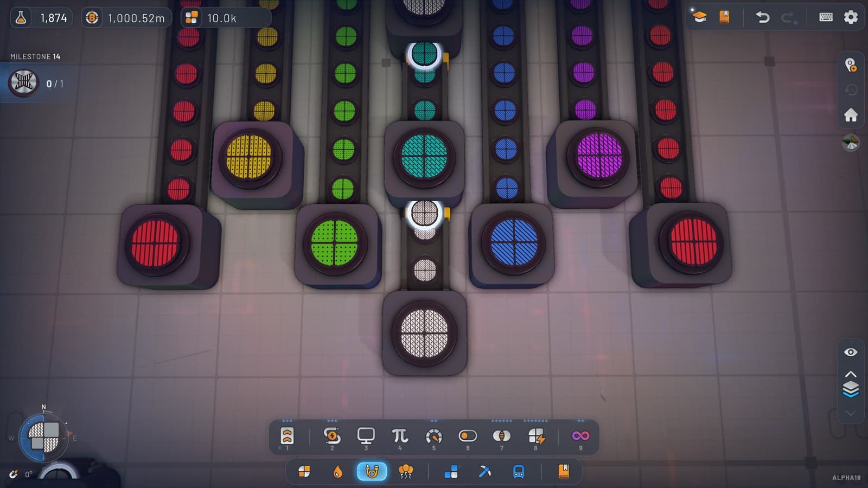Select the gauge dial tool in slot 5
868x488 pixels.
434,436
